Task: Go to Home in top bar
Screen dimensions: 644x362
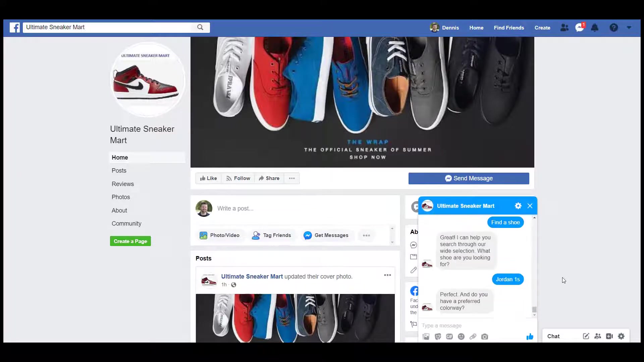Action: (476, 28)
